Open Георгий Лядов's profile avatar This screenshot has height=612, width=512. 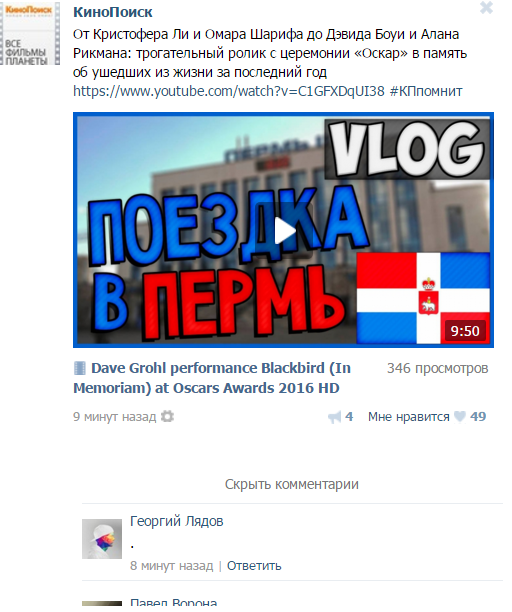coord(102,539)
